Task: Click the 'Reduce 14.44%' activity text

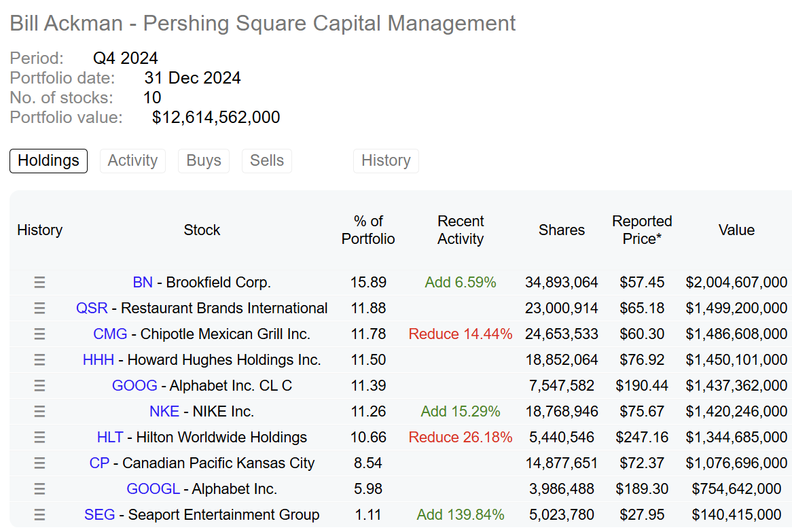Action: pos(461,334)
